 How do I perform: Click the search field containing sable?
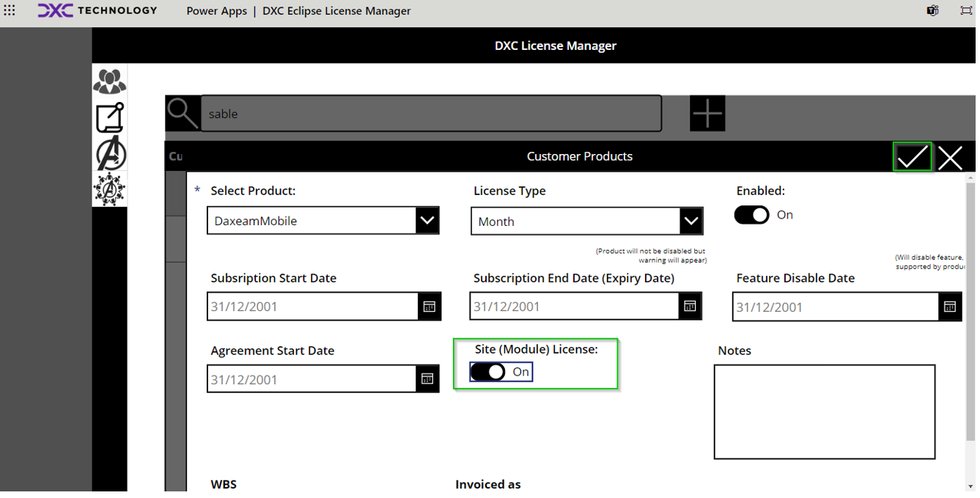point(430,114)
